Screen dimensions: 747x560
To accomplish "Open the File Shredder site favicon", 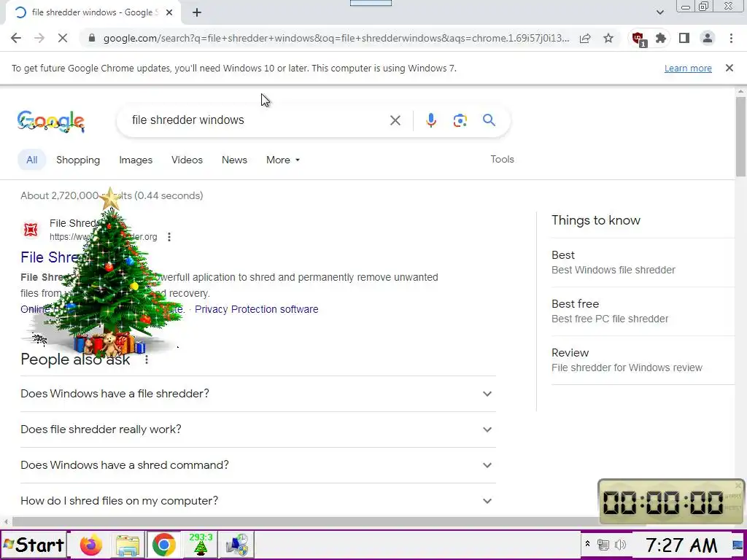I will [x=31, y=230].
